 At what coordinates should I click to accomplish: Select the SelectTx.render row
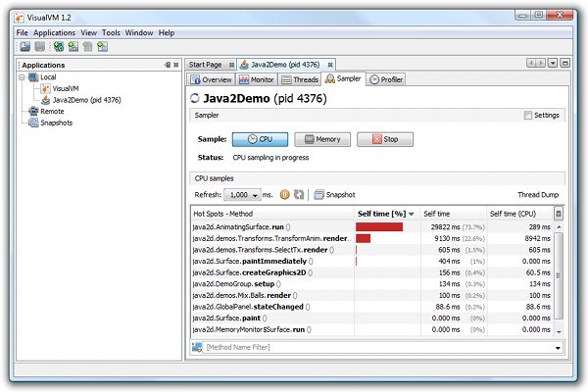pyautogui.click(x=372, y=250)
